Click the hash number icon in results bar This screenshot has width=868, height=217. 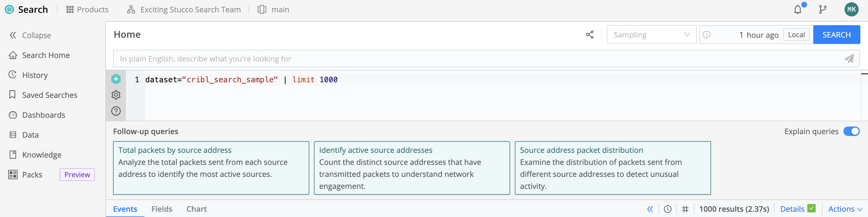pyautogui.click(x=685, y=209)
